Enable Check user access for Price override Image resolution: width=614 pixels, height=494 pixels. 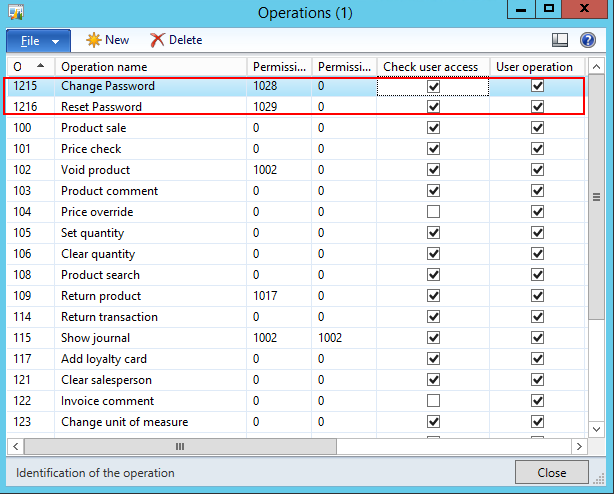[x=433, y=212]
